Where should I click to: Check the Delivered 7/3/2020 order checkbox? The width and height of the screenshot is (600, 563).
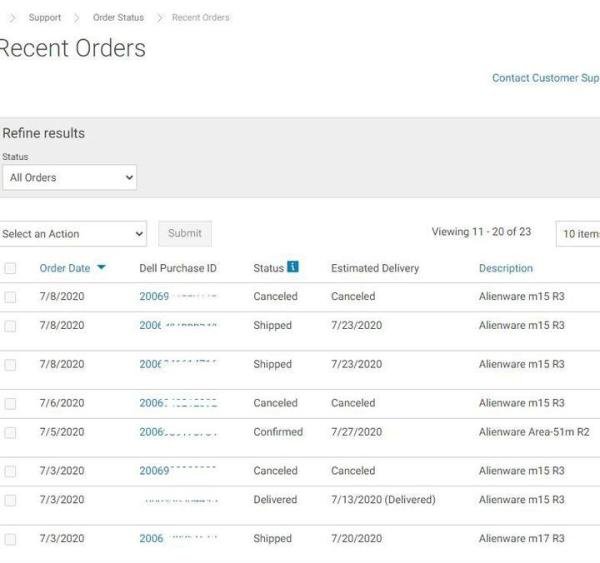[10, 500]
